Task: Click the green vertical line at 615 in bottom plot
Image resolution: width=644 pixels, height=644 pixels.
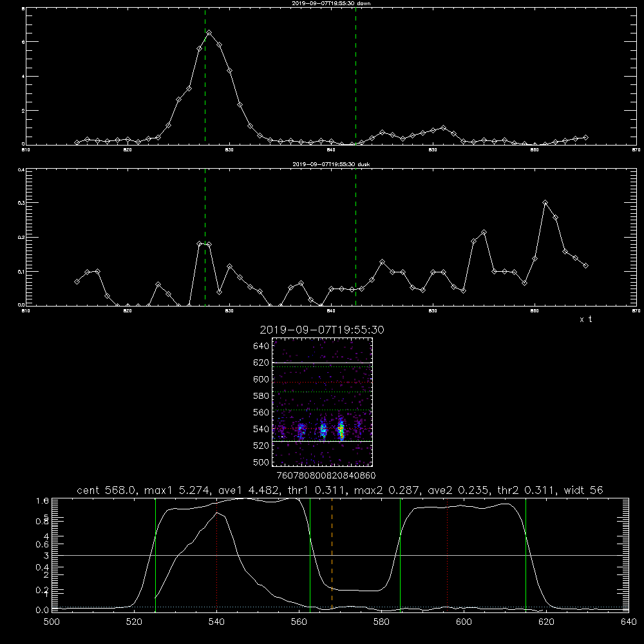Action: pos(526,555)
